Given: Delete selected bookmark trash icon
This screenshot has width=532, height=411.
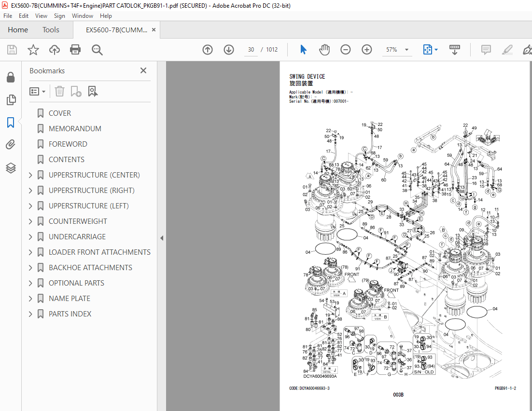Looking at the screenshot, I should point(60,91).
